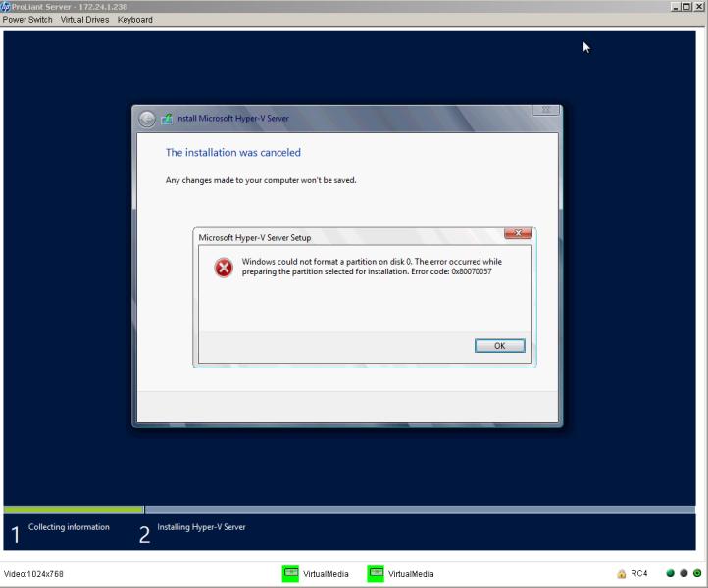This screenshot has width=708, height=588.
Task: Click the Microsoft Hyper-V Server Setup dialog title
Action: pyautogui.click(x=255, y=238)
